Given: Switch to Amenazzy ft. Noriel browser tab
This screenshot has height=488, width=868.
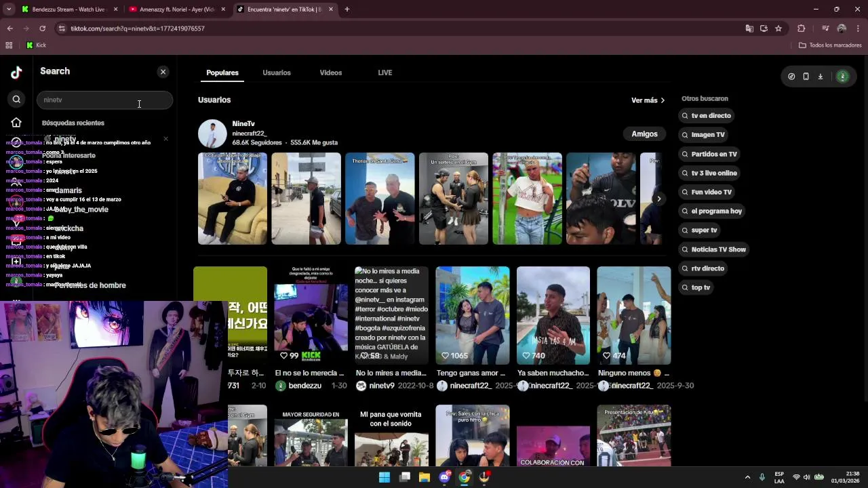Looking at the screenshot, I should pyautogui.click(x=176, y=9).
